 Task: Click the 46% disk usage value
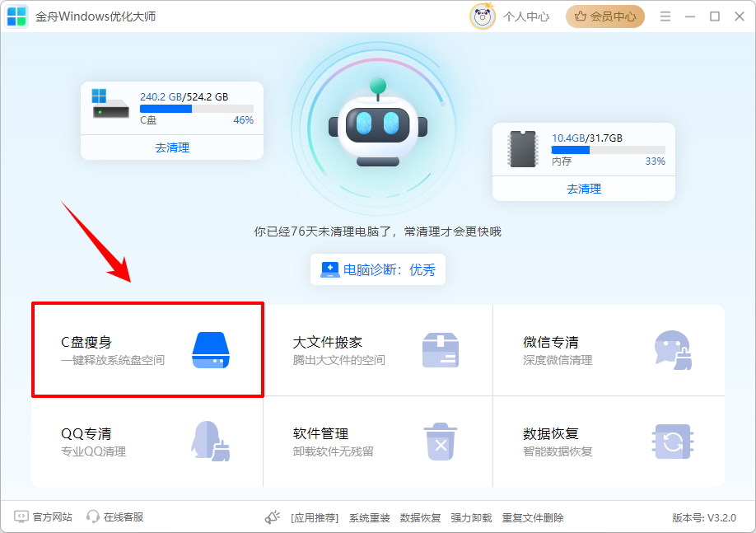pos(244,120)
